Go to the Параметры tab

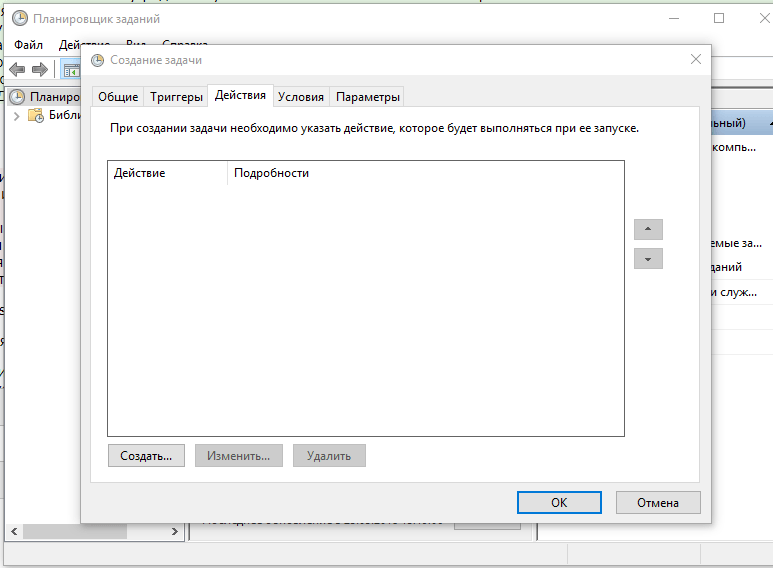[x=367, y=97]
